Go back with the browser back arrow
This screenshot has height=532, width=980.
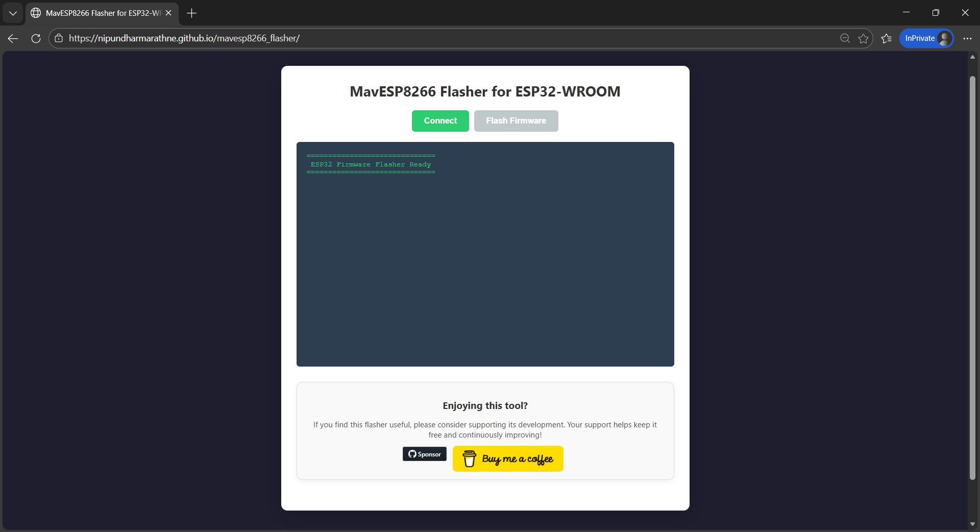tap(13, 38)
